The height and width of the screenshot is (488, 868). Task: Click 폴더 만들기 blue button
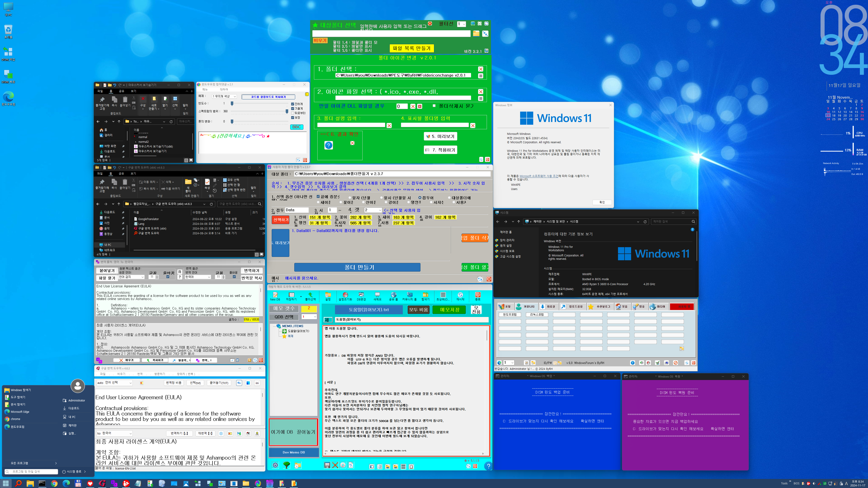tap(357, 267)
